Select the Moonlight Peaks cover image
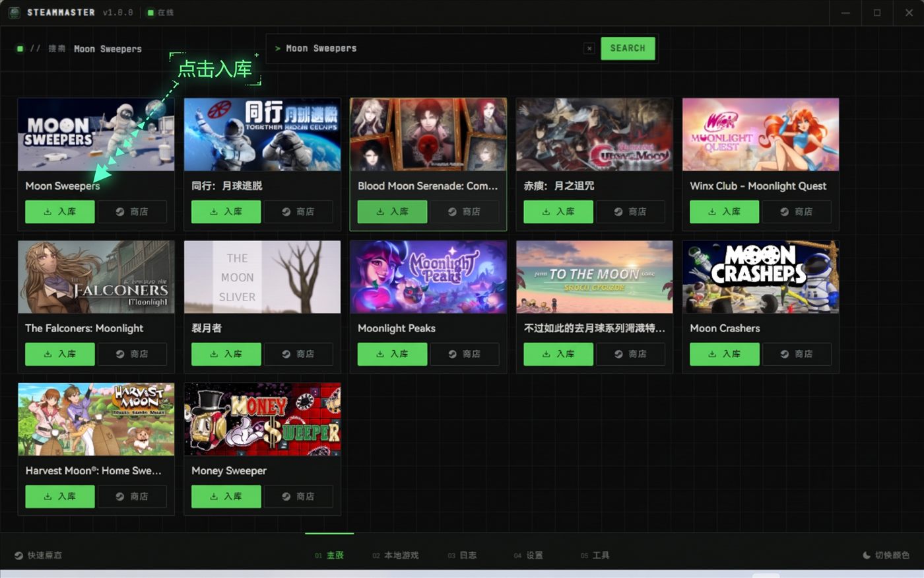The image size is (924, 578). point(428,277)
